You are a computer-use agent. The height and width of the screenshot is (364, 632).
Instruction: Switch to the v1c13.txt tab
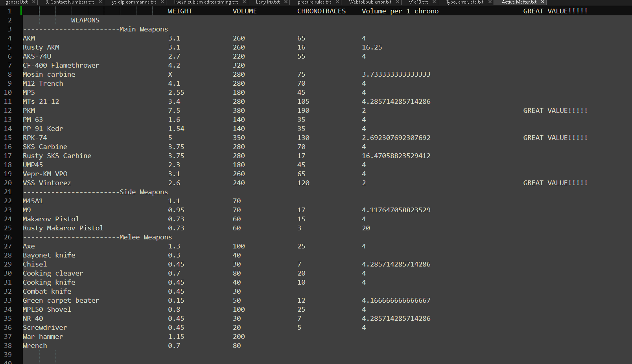point(418,2)
